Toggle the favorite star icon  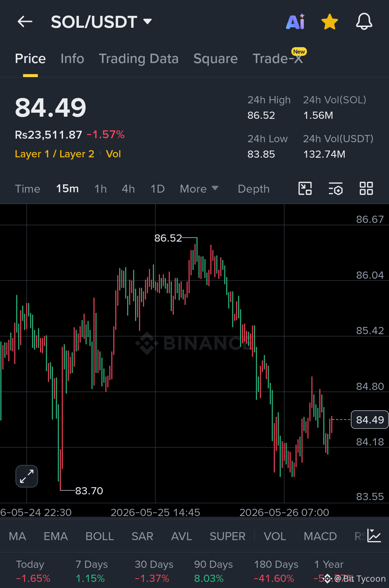tap(330, 22)
